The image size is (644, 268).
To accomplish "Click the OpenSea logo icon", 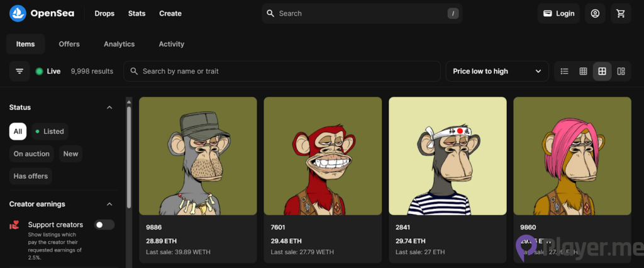I will pos(19,13).
